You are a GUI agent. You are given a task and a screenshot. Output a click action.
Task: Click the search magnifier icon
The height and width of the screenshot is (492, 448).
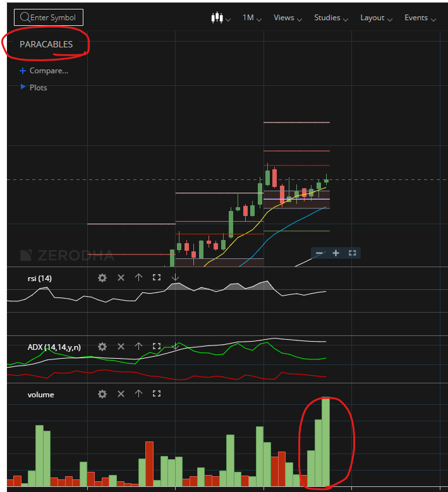(x=25, y=17)
